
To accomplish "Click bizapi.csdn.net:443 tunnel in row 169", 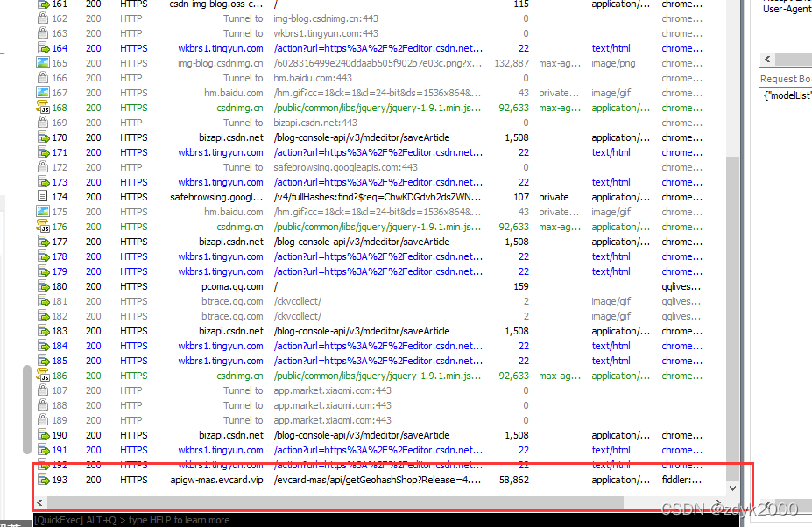I will point(315,123).
